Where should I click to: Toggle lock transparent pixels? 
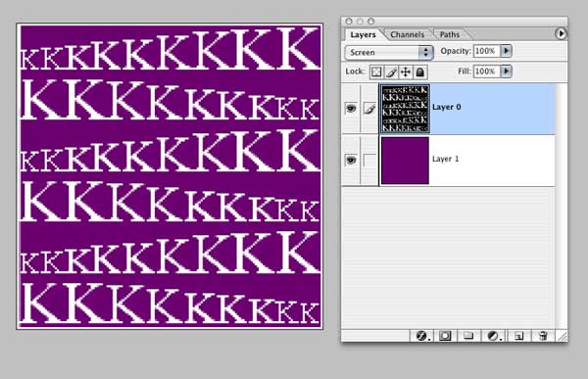tap(376, 71)
